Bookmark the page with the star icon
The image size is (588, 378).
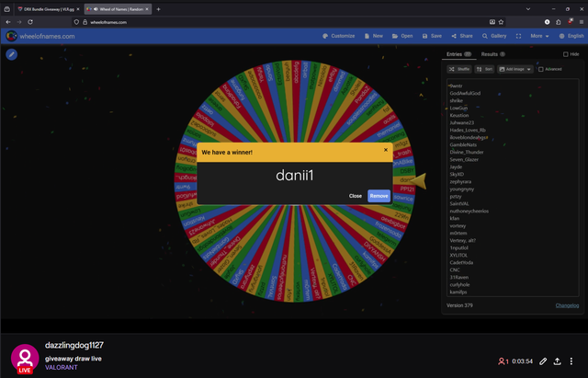(x=501, y=22)
